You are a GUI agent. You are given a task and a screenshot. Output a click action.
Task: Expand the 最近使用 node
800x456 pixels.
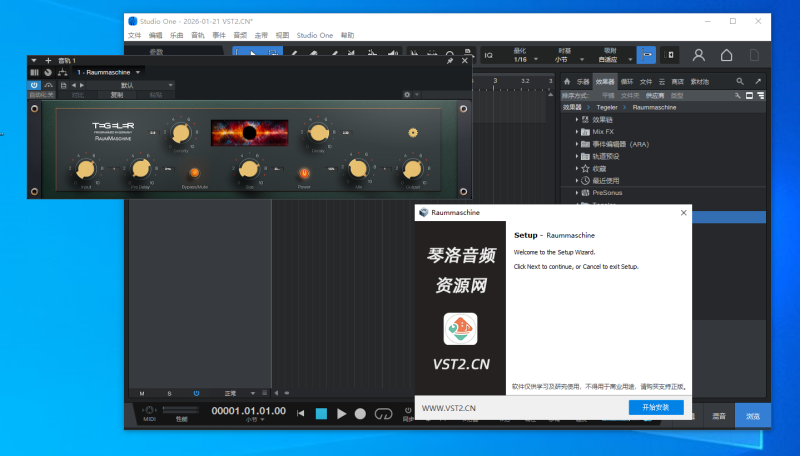[x=577, y=181]
